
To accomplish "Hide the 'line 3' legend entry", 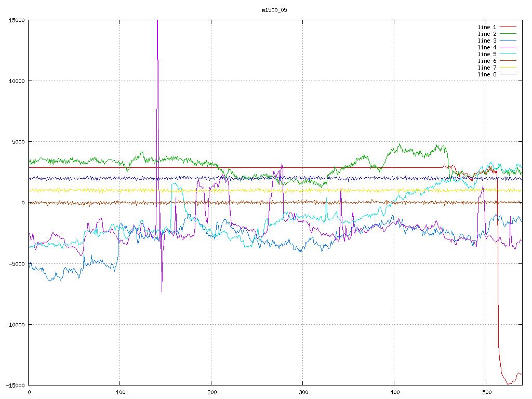I will (x=487, y=41).
